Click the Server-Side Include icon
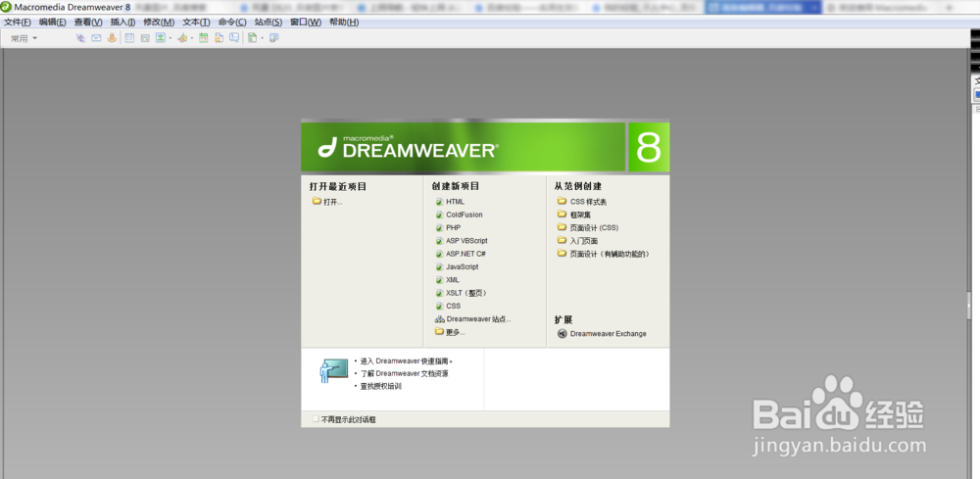 pyautogui.click(x=219, y=38)
